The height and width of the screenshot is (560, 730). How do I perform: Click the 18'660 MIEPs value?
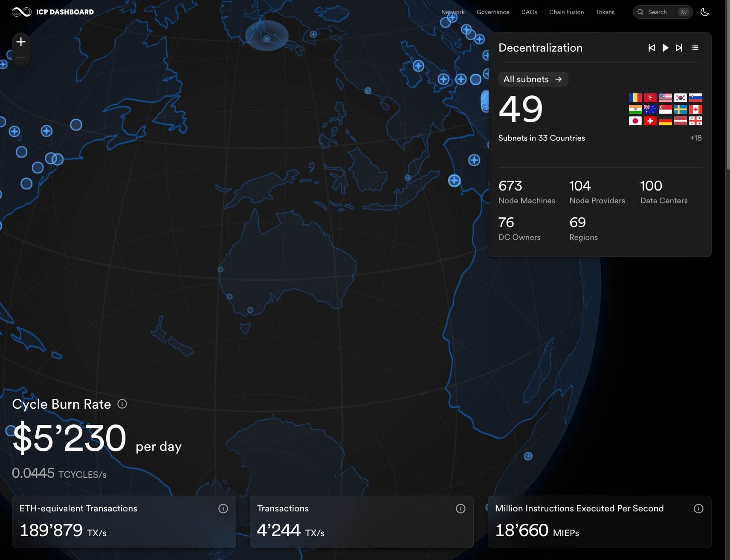click(x=537, y=531)
